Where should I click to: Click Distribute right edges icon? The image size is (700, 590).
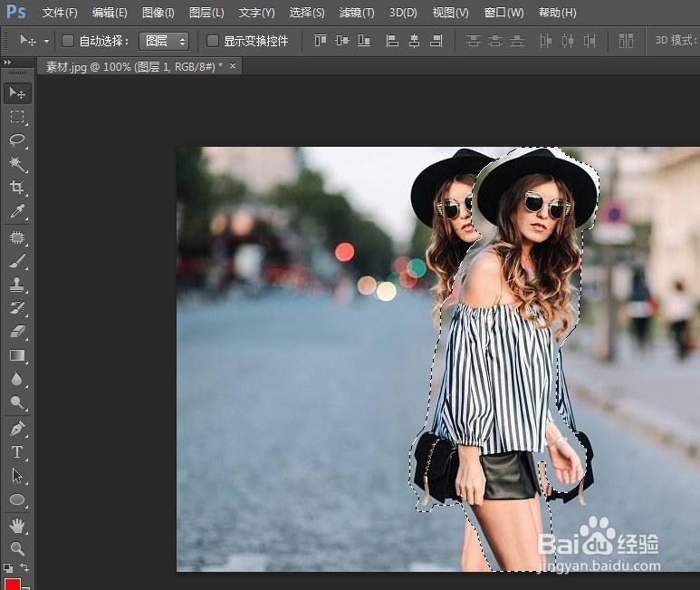pos(590,41)
